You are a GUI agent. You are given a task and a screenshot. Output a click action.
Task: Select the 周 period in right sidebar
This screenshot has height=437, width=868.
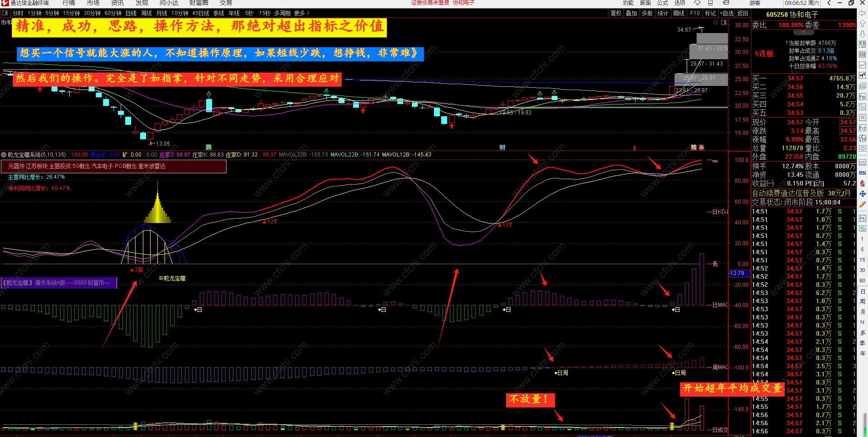click(863, 301)
